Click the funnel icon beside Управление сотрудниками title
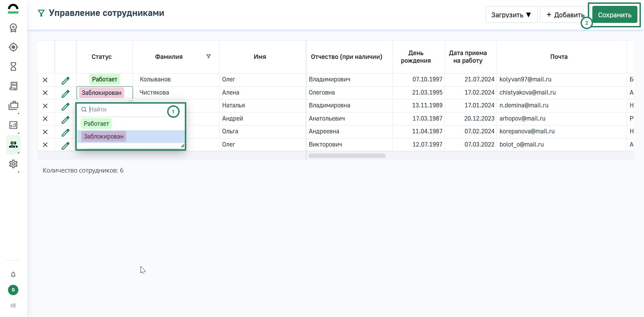644x317 pixels. 41,14
